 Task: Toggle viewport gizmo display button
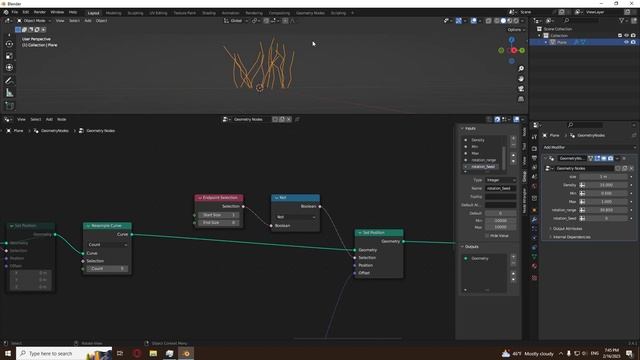[459, 21]
